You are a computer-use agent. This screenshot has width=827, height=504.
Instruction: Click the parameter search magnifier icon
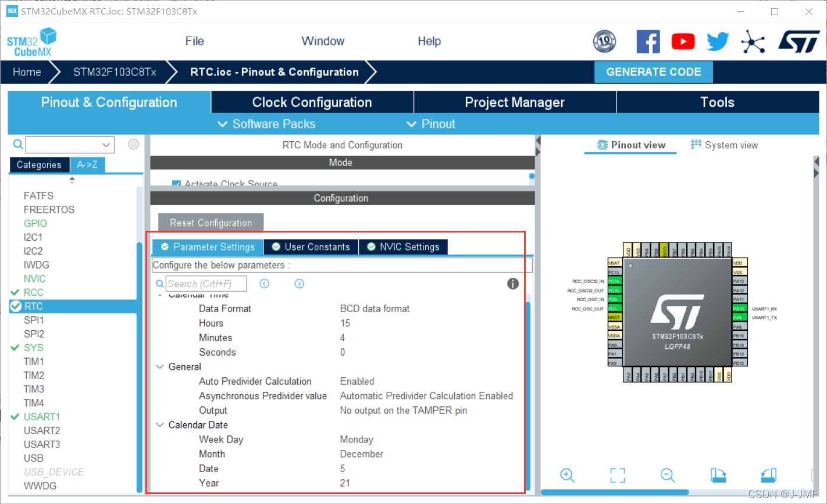[x=160, y=284]
